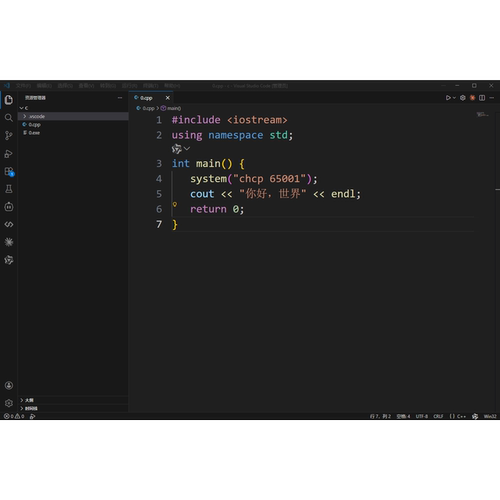
Task: Open the File menu
Action: pos(23,86)
